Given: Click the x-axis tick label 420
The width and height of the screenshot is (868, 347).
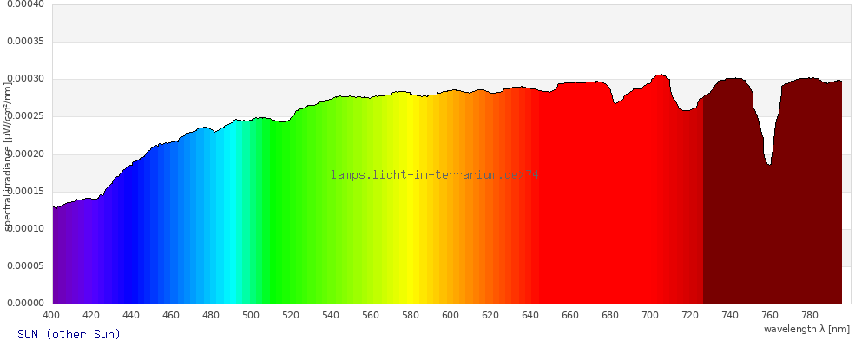Looking at the screenshot, I should pyautogui.click(x=91, y=316).
